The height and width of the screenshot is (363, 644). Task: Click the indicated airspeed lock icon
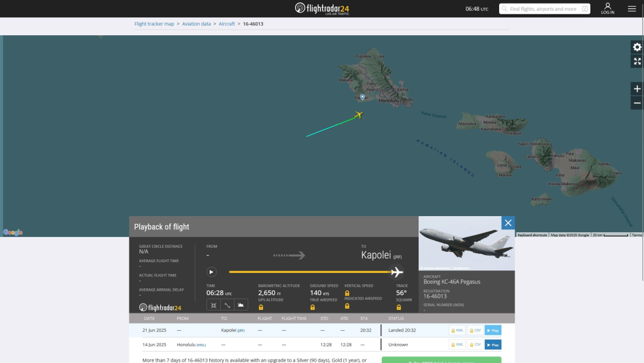[347, 306]
